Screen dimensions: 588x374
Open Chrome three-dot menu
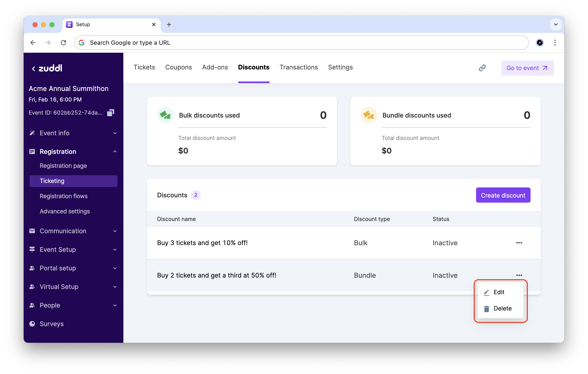point(555,43)
